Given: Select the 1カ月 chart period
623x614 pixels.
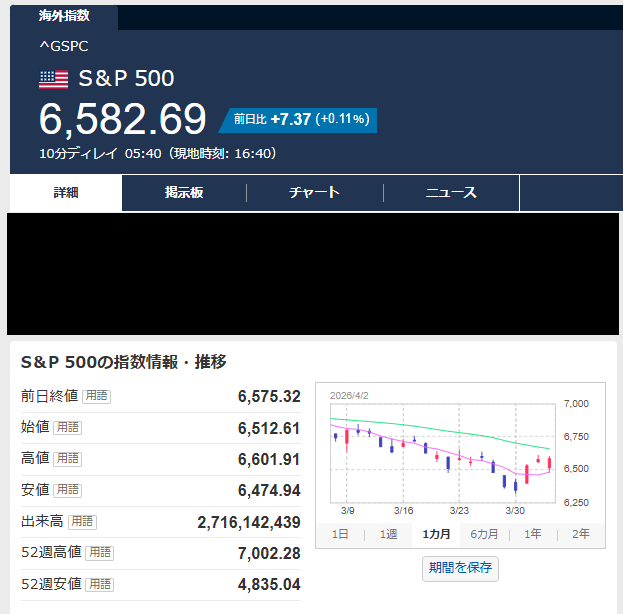Looking at the screenshot, I should point(436,534).
